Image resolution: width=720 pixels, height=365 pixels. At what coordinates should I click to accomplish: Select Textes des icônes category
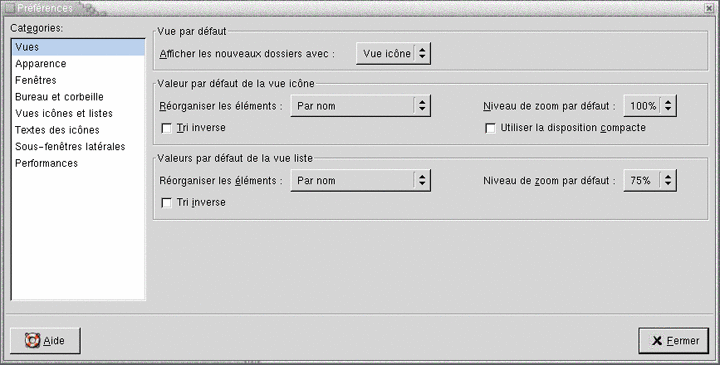tap(78, 130)
